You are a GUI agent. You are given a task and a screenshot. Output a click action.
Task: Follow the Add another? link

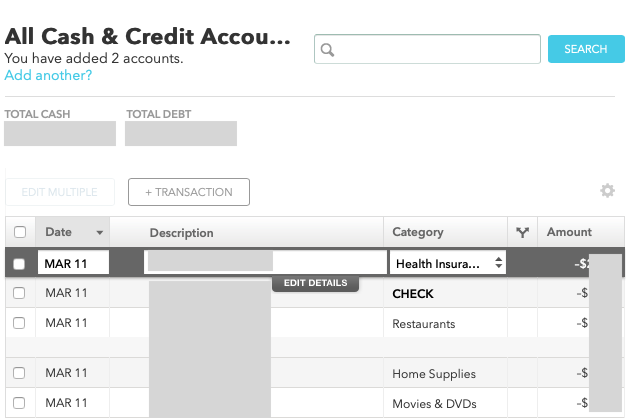(48, 75)
